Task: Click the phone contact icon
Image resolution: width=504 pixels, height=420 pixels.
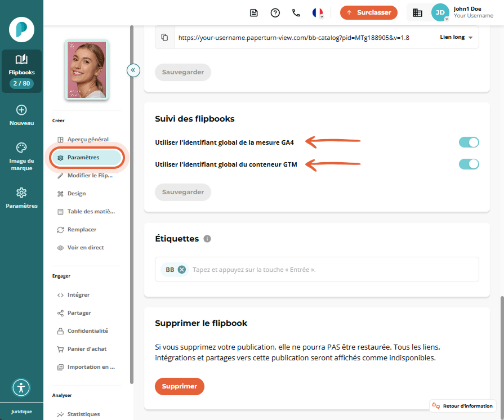Action: 296,13
